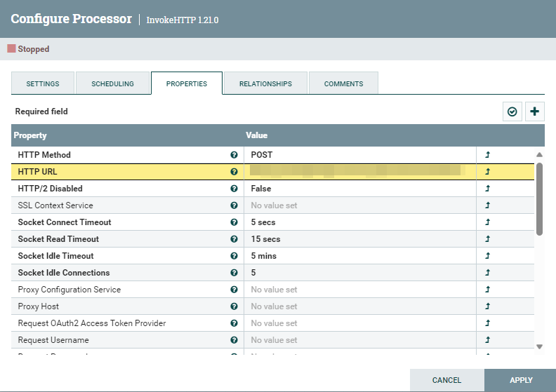The width and height of the screenshot is (556, 392).
Task: Set value for Proxy Host
Action: click(x=360, y=306)
